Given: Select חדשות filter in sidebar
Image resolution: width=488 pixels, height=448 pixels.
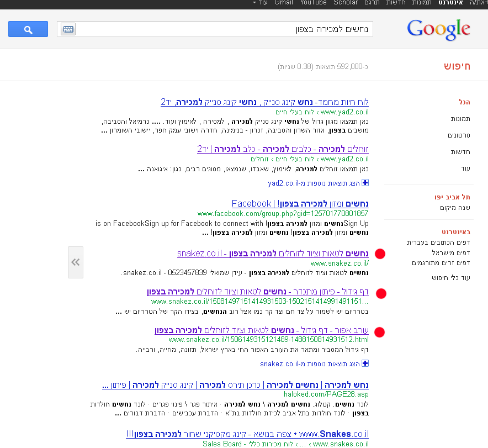Looking at the screenshot, I should point(460,152).
